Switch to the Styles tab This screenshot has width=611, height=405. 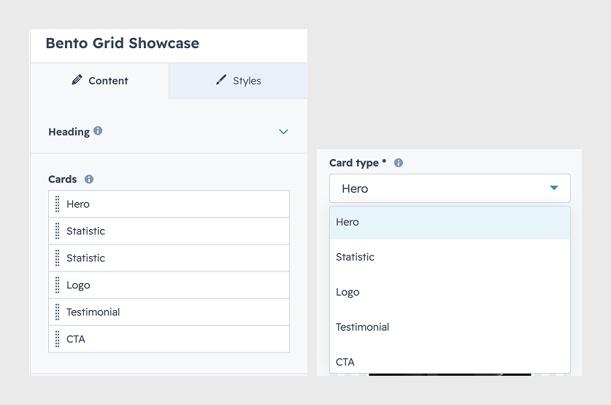pyautogui.click(x=238, y=81)
